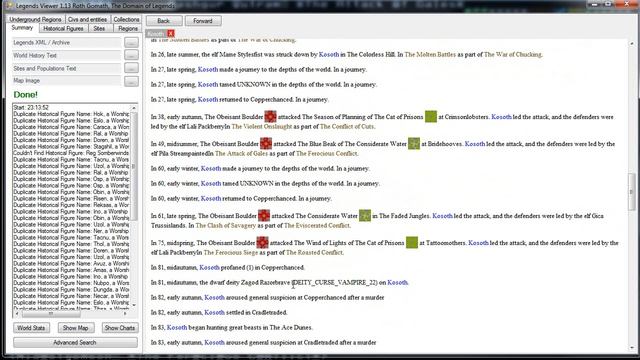Click Kosoth link in 'settled in Cradletraded' entry
The width and height of the screenshot is (640, 360).
(x=214, y=312)
